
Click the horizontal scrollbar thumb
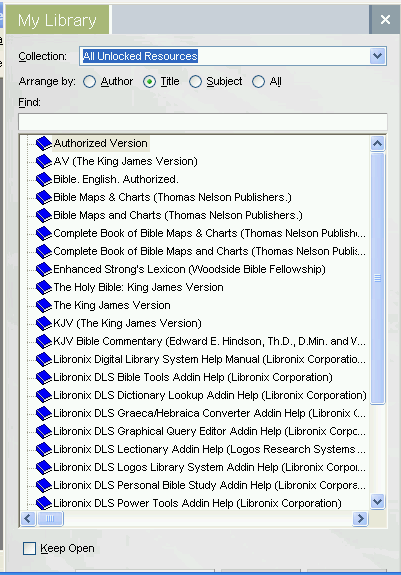coord(50,519)
